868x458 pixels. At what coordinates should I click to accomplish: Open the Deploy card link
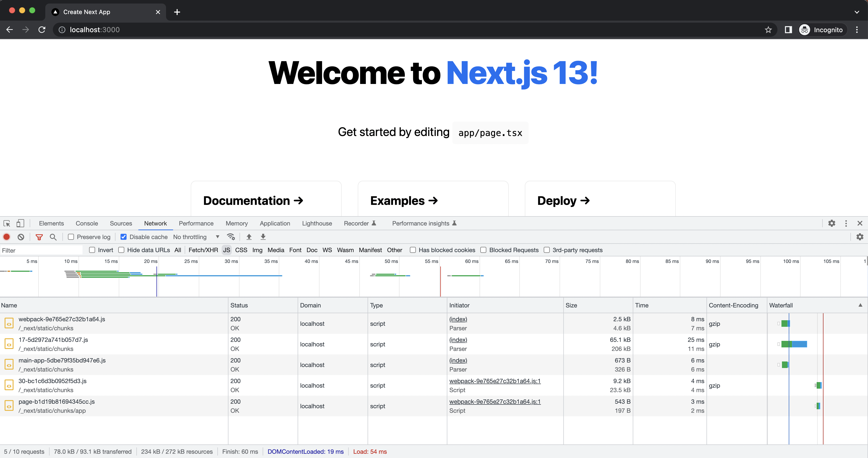pos(600,199)
